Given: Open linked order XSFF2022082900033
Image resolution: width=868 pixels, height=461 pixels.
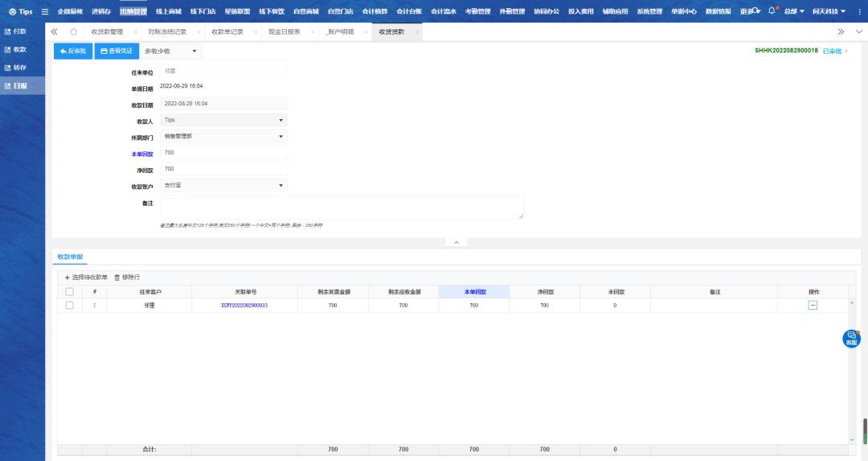Looking at the screenshot, I should [x=244, y=306].
